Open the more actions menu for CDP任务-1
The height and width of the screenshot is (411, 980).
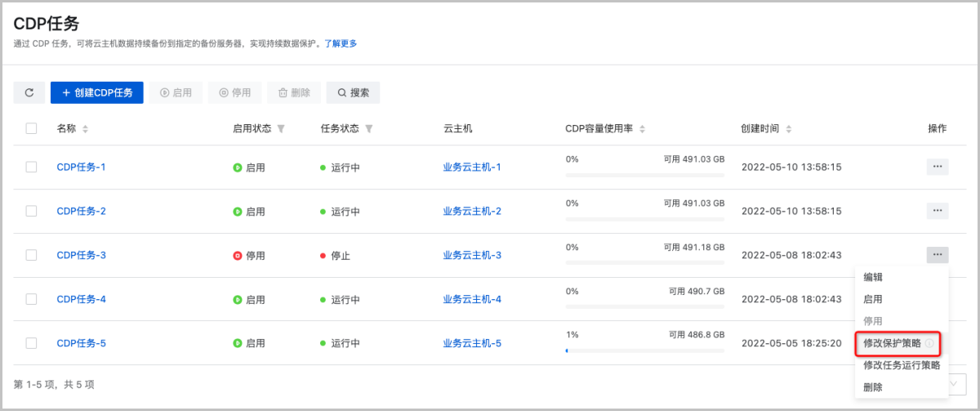coord(937,167)
